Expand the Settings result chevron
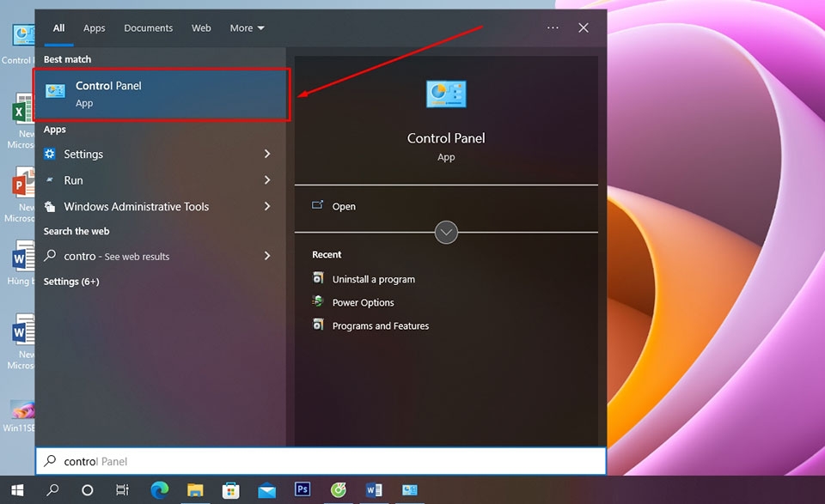 (267, 154)
